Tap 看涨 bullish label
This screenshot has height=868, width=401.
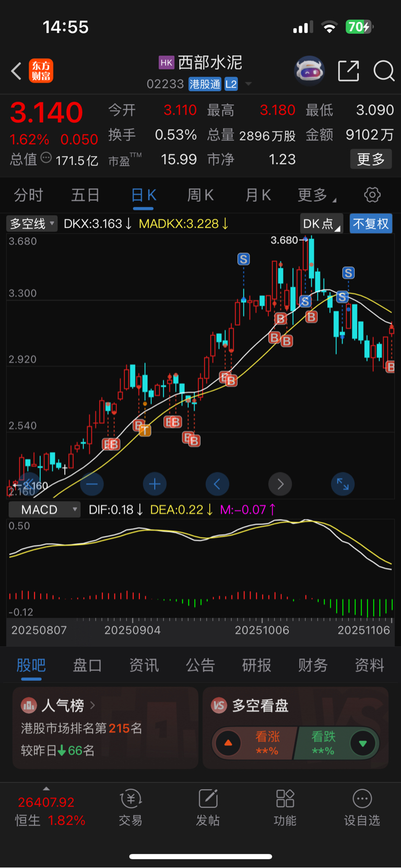(267, 736)
